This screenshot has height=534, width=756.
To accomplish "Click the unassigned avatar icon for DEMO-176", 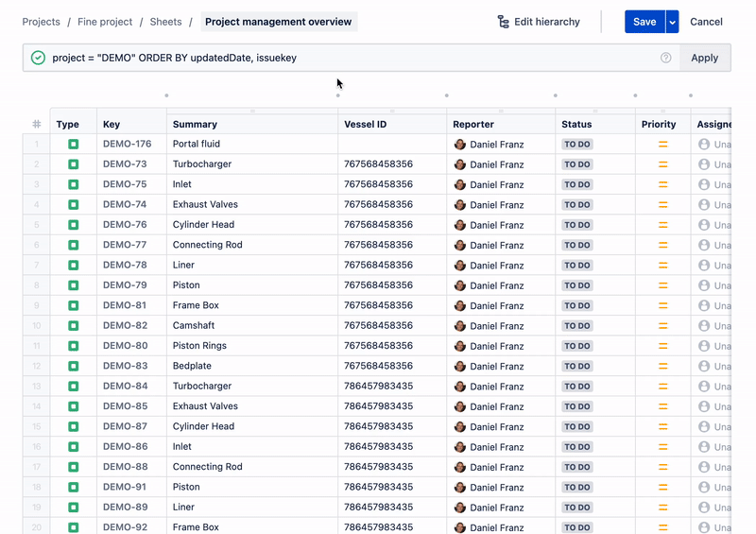I will (x=704, y=145).
